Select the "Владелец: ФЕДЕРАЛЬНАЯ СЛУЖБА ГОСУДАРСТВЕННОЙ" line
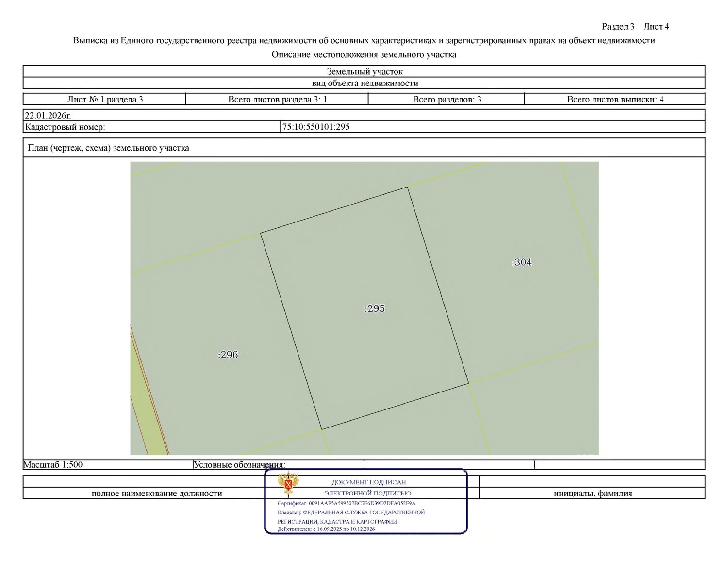The height and width of the screenshot is (563, 728). (351, 512)
